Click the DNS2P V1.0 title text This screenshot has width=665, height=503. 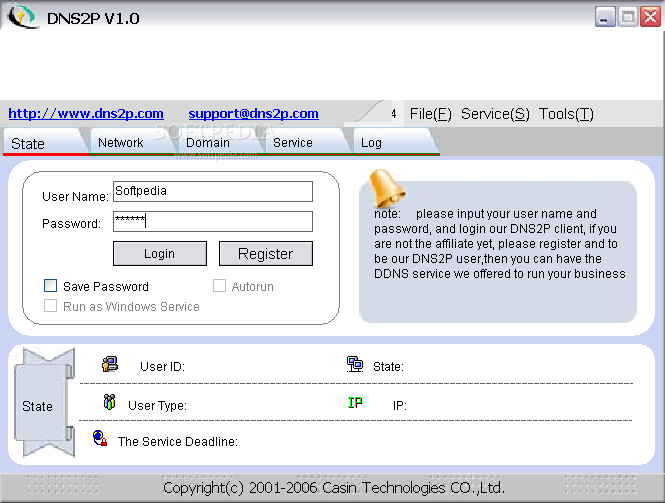[x=93, y=18]
